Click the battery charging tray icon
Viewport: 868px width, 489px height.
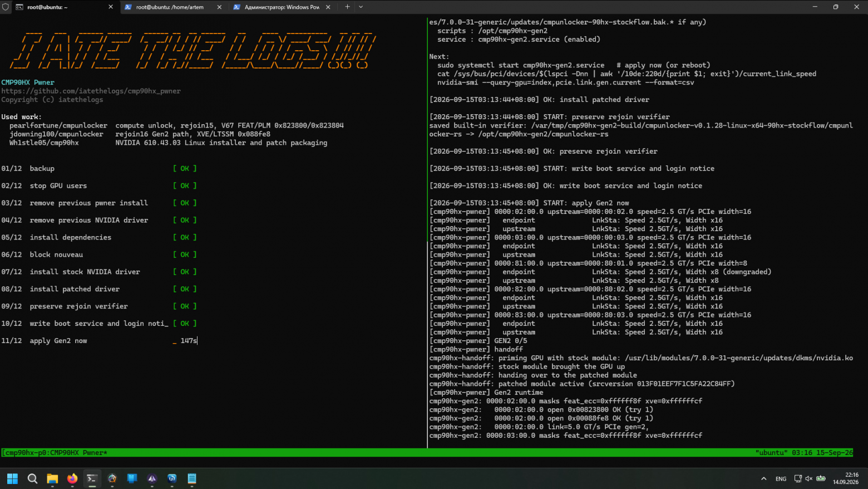(821, 478)
